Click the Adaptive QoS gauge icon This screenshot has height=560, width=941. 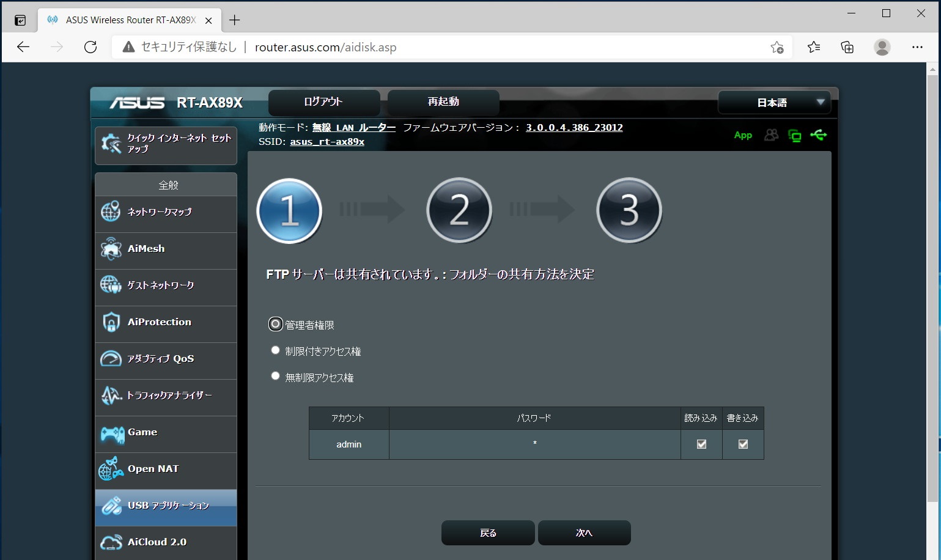click(111, 358)
